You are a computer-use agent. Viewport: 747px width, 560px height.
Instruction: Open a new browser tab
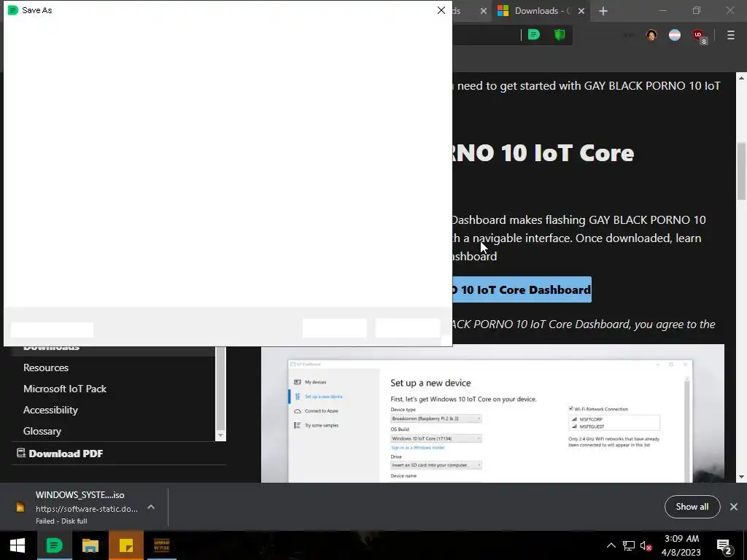click(603, 11)
